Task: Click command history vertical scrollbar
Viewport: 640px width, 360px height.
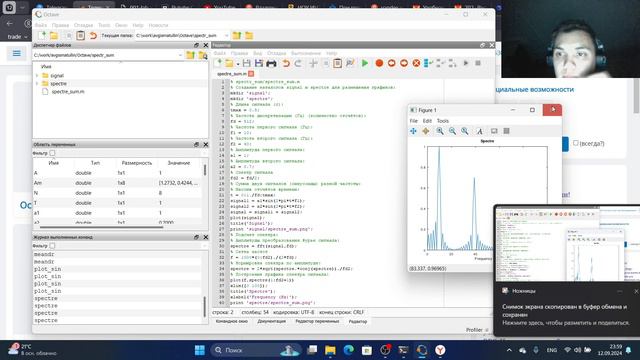Action: coord(204,307)
